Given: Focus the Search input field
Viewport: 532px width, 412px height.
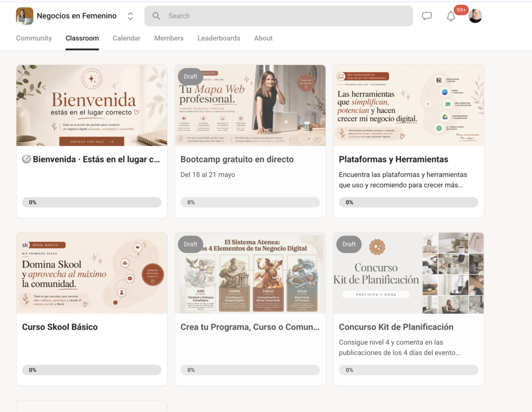Looking at the screenshot, I should 278,16.
